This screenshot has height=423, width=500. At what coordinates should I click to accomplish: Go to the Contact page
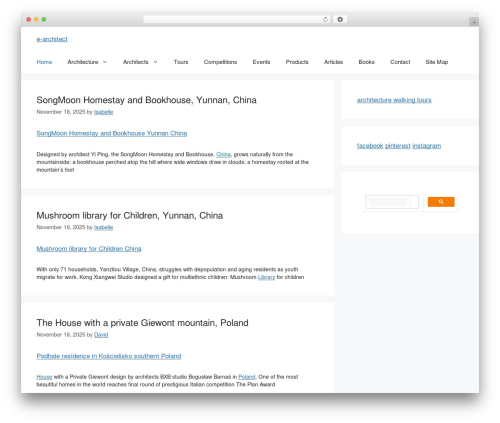tap(400, 62)
